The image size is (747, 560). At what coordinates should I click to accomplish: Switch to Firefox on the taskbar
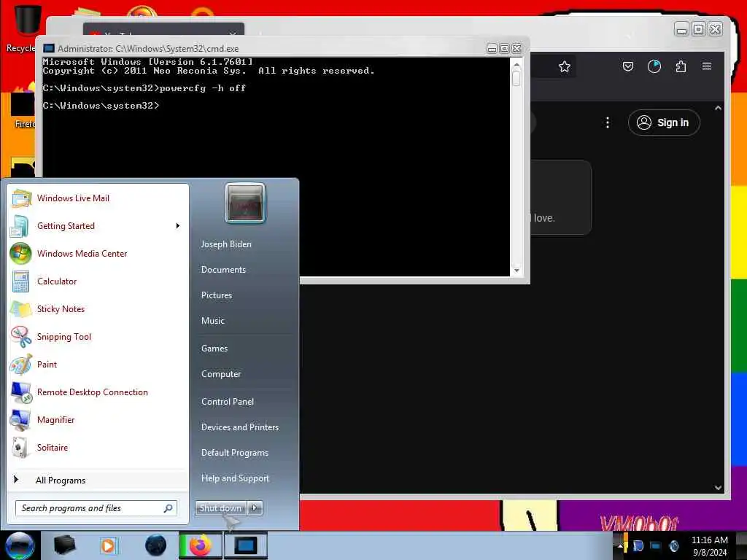(x=200, y=545)
